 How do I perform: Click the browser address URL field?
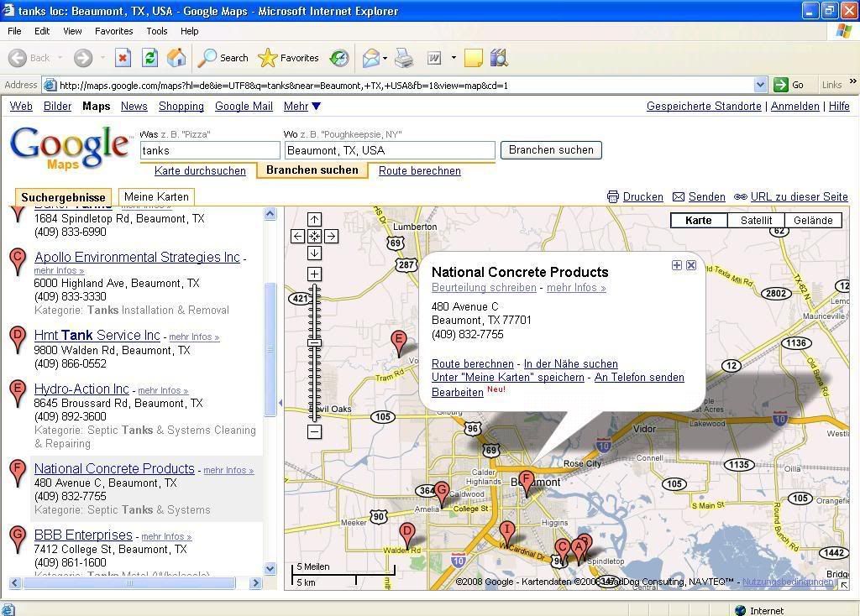(x=406, y=85)
